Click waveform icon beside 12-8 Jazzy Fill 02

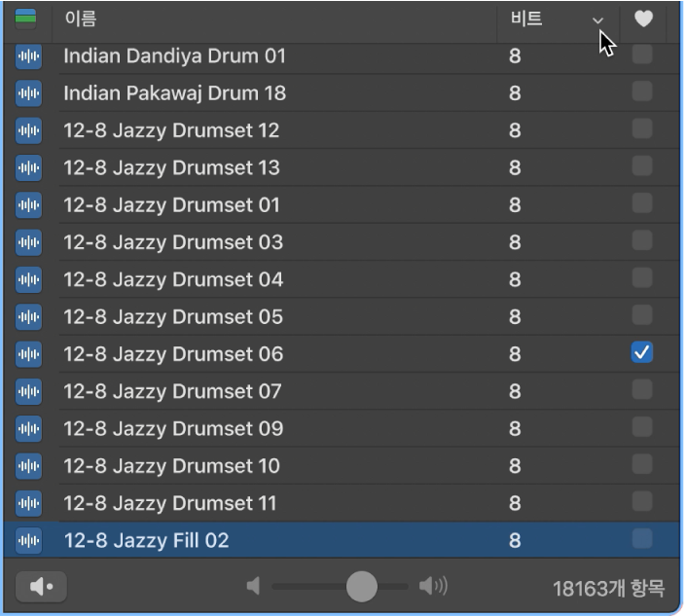pyautogui.click(x=29, y=540)
